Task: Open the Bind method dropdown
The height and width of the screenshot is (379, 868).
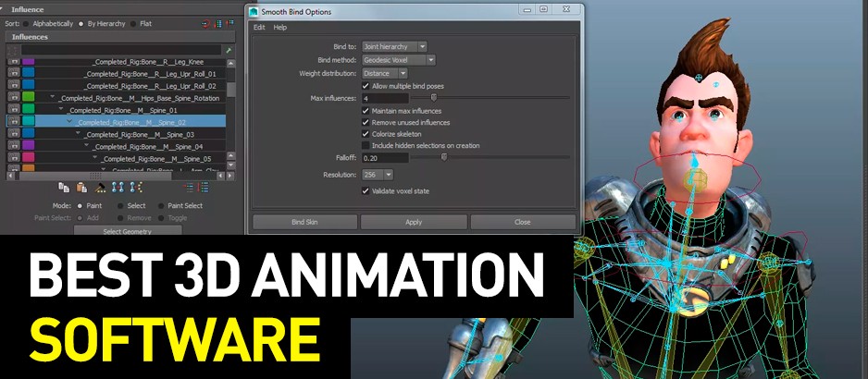Action: [400, 60]
